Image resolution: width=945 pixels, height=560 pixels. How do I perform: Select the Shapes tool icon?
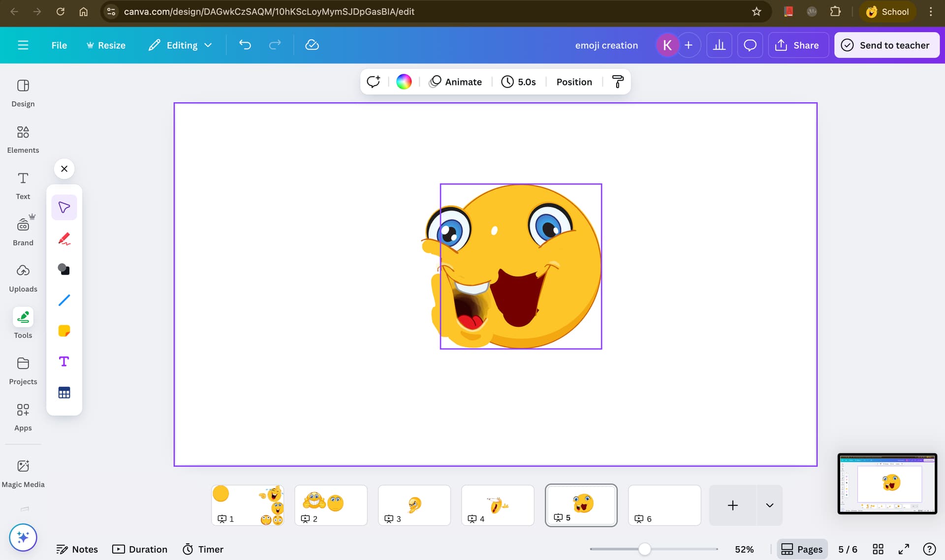click(64, 269)
